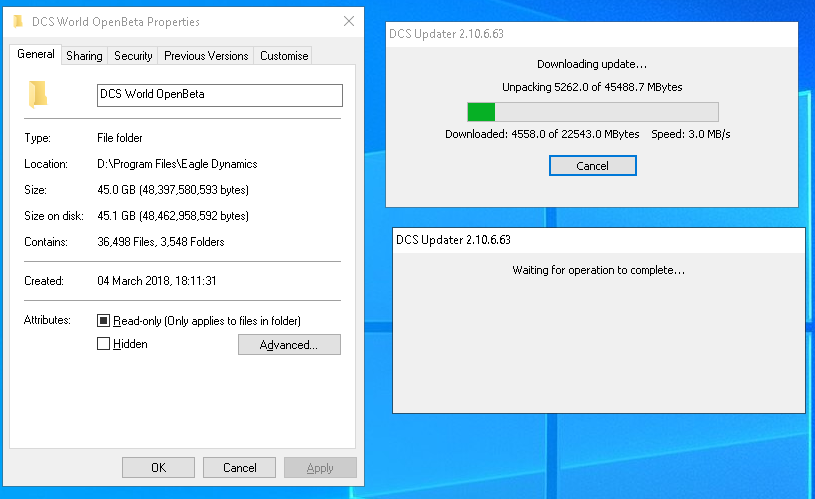Click the 'Speed: 3.0 MB/s' text
The image size is (815, 499).
691,134
